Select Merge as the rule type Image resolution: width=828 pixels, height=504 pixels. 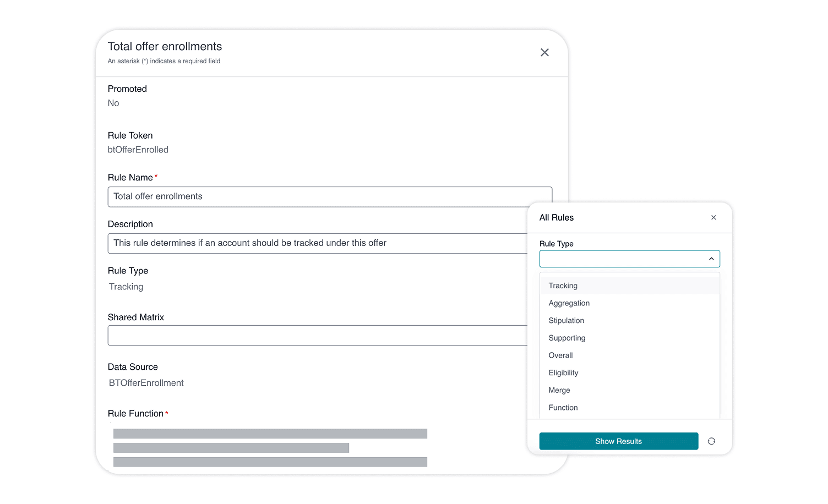click(559, 390)
